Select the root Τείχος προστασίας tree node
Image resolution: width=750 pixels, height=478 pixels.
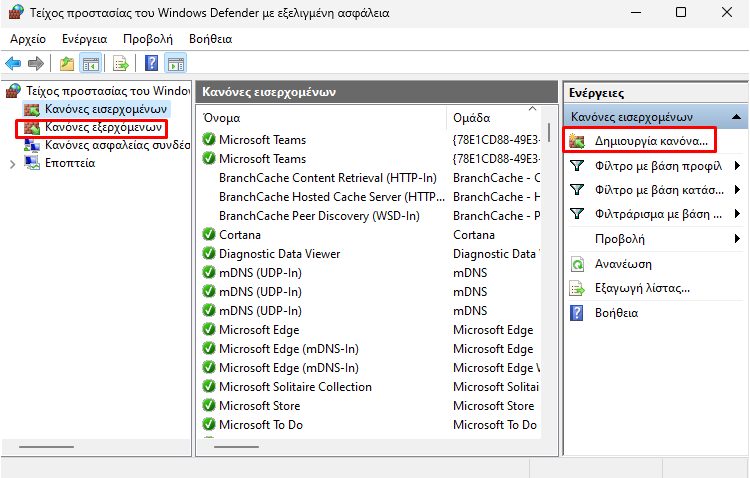coord(108,91)
